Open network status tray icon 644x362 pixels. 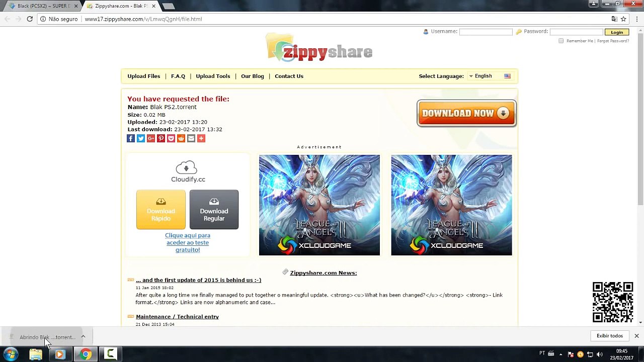coord(590,354)
